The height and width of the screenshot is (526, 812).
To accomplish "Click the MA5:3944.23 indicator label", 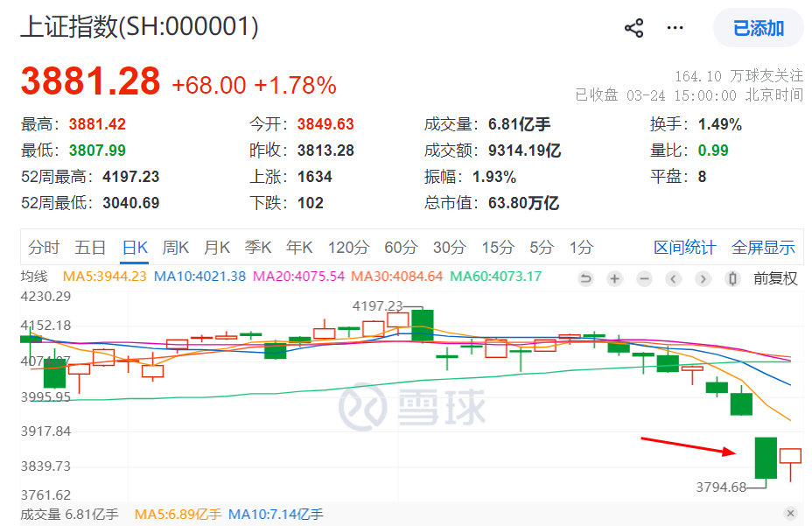I will pos(105,277).
